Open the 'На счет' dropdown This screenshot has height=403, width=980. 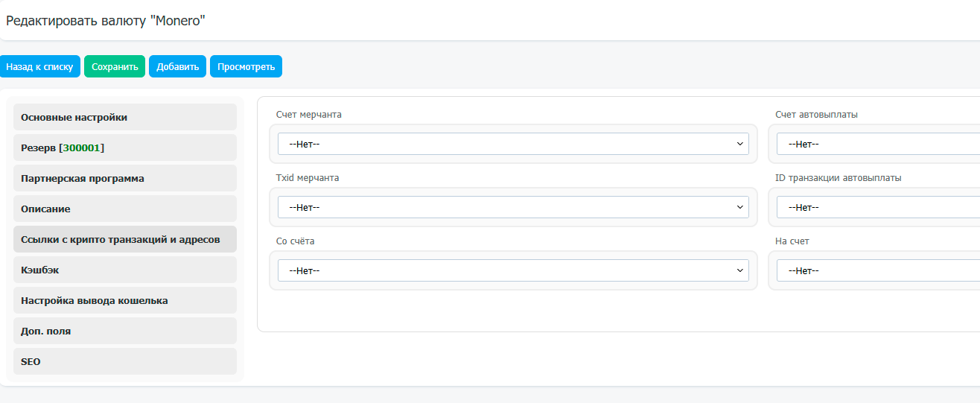click(878, 270)
